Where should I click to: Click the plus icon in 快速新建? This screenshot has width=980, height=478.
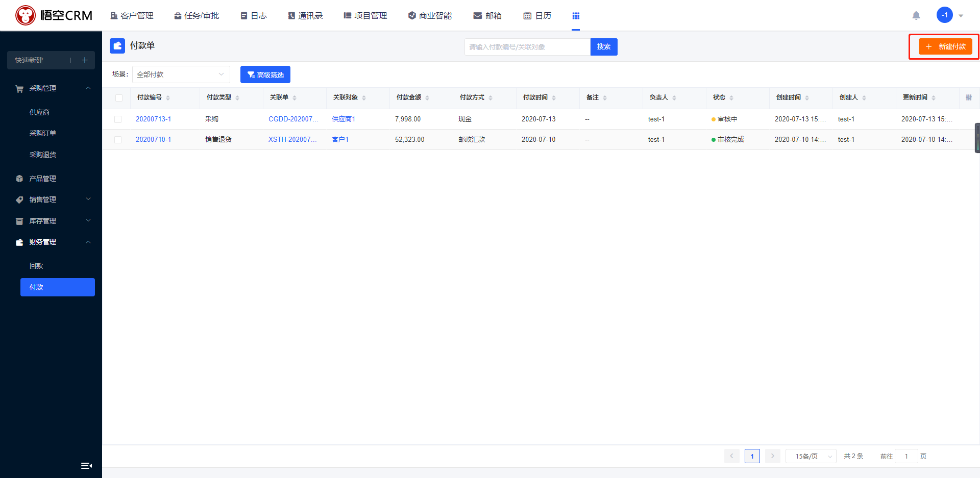(85, 60)
